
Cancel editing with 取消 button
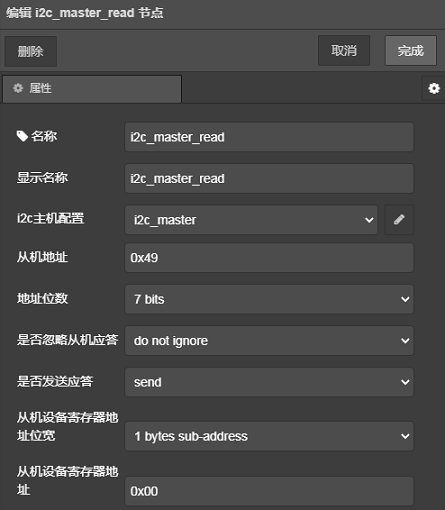tap(344, 51)
